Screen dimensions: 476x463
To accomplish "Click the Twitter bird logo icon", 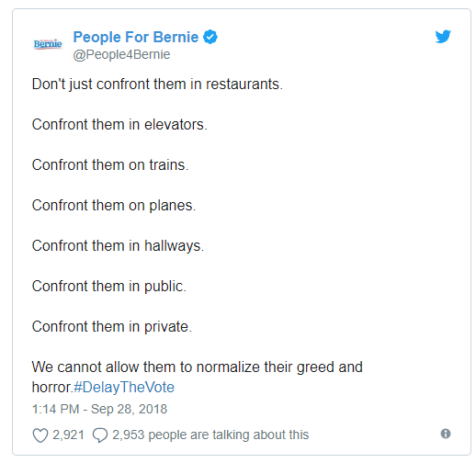I will [x=443, y=37].
